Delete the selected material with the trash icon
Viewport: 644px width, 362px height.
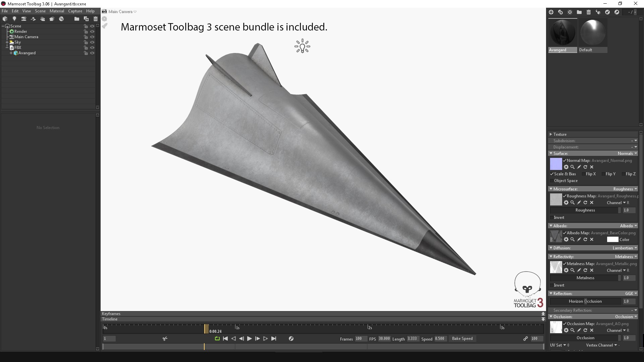coord(589,12)
